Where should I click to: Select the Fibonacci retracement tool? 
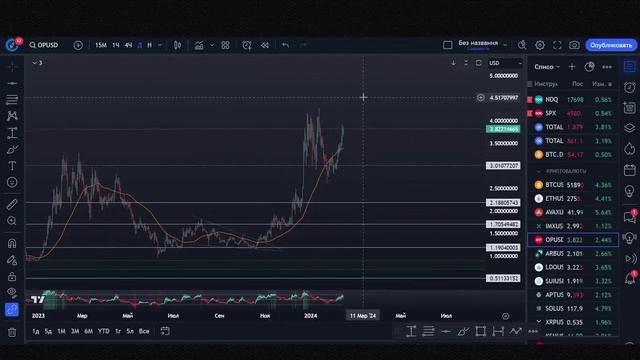(x=12, y=100)
